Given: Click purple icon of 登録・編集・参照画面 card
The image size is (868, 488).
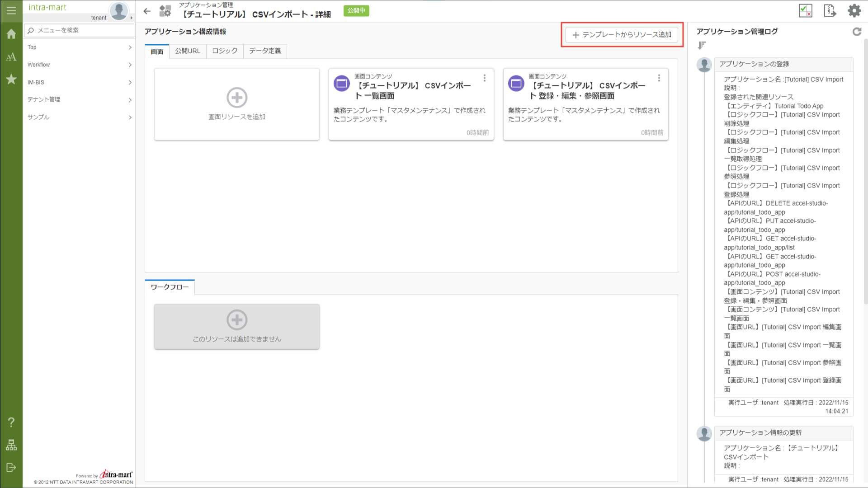Looking at the screenshot, I should pyautogui.click(x=516, y=83).
